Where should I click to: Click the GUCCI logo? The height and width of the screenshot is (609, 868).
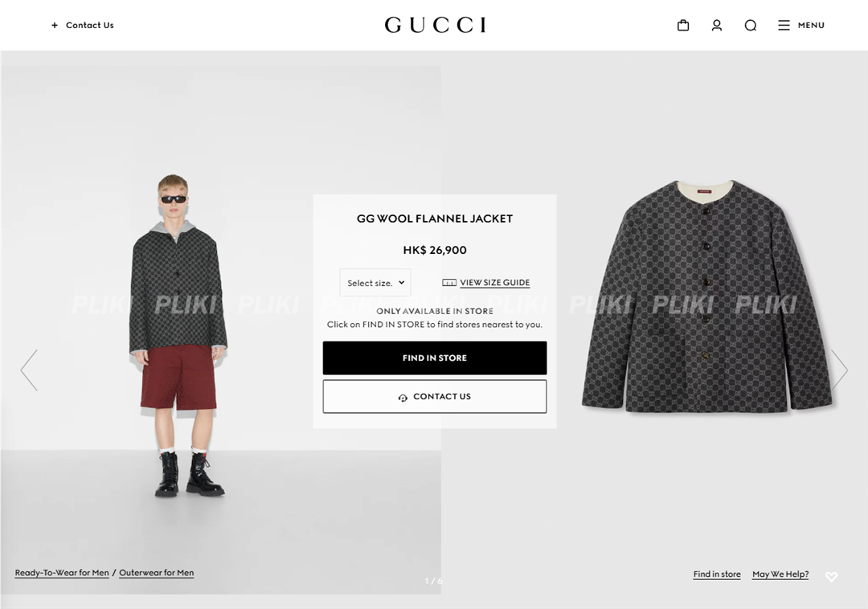pos(435,25)
